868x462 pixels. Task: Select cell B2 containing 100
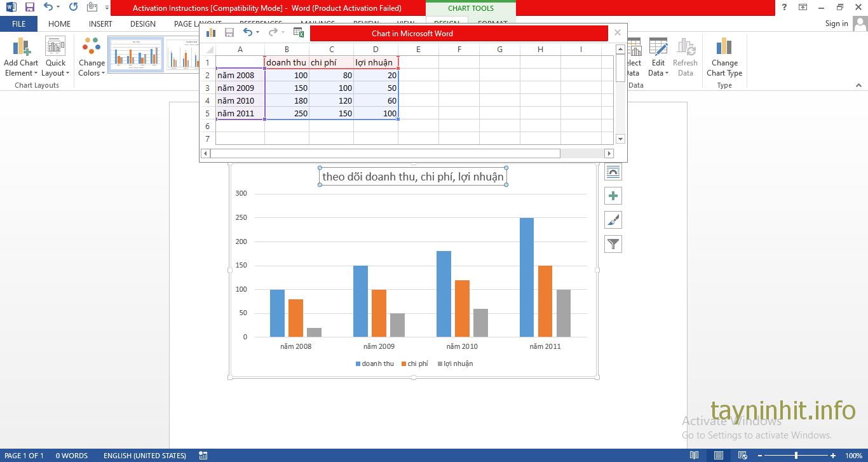click(x=287, y=75)
